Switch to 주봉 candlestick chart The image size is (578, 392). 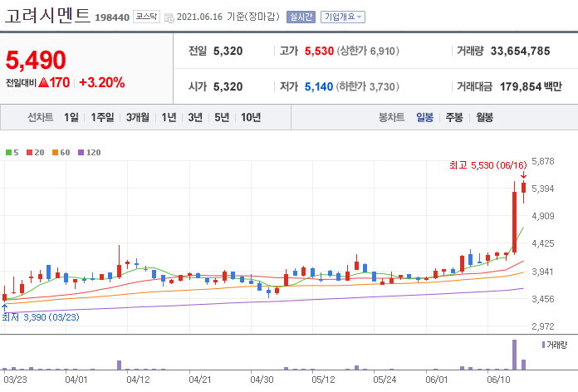click(x=454, y=117)
